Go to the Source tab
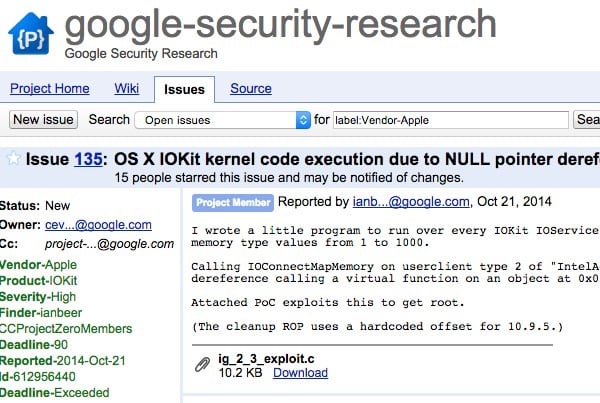 [251, 89]
